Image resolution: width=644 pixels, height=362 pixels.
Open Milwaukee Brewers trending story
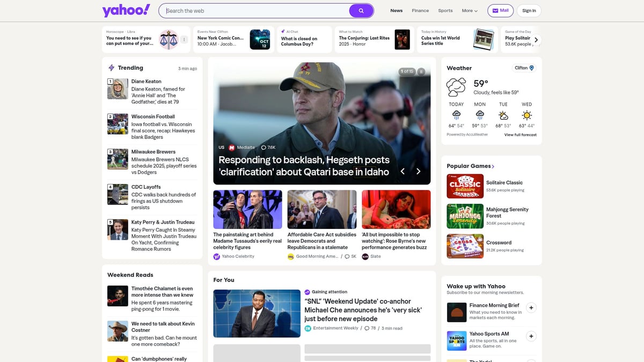[152, 162]
